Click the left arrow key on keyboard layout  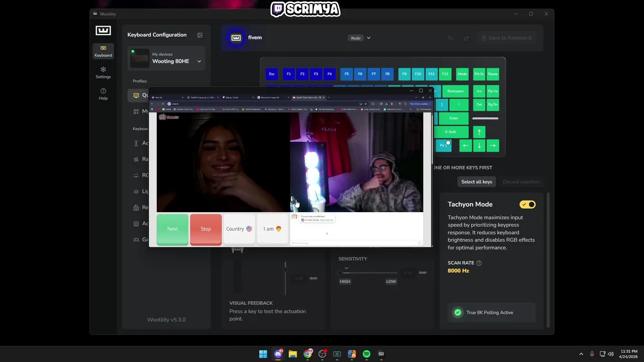point(465,145)
